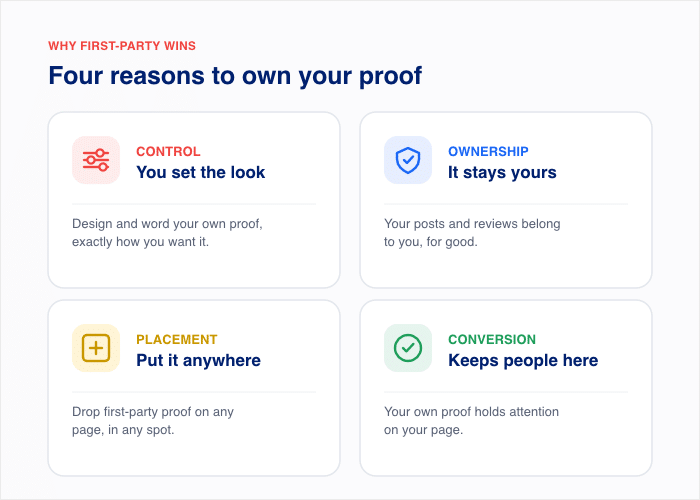
Task: Click the divider line in Conversion card
Action: point(506,392)
